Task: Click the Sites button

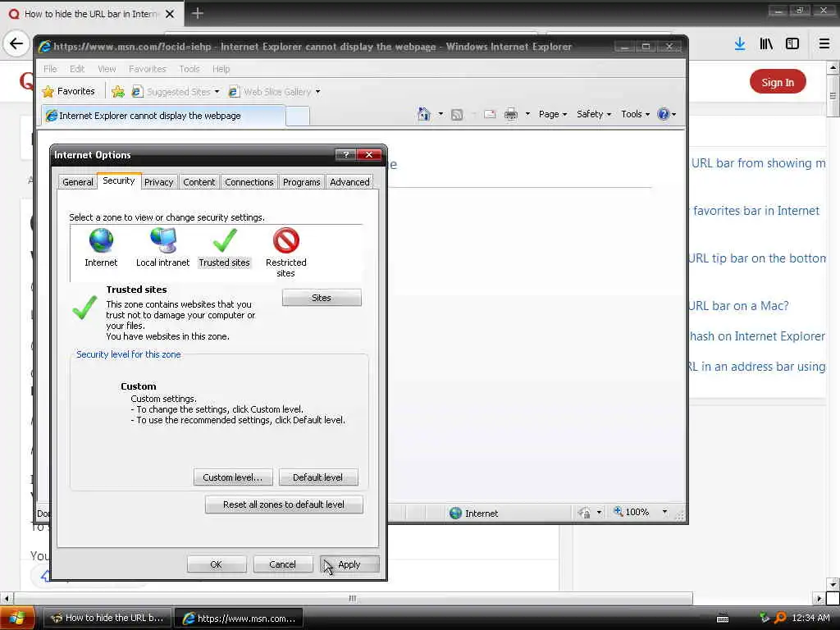Action: point(322,298)
